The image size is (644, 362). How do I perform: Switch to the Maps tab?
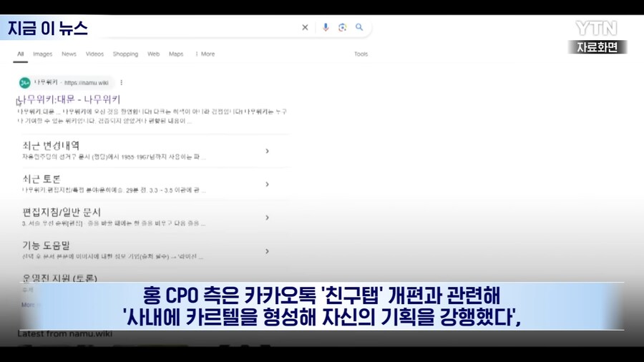(x=176, y=54)
